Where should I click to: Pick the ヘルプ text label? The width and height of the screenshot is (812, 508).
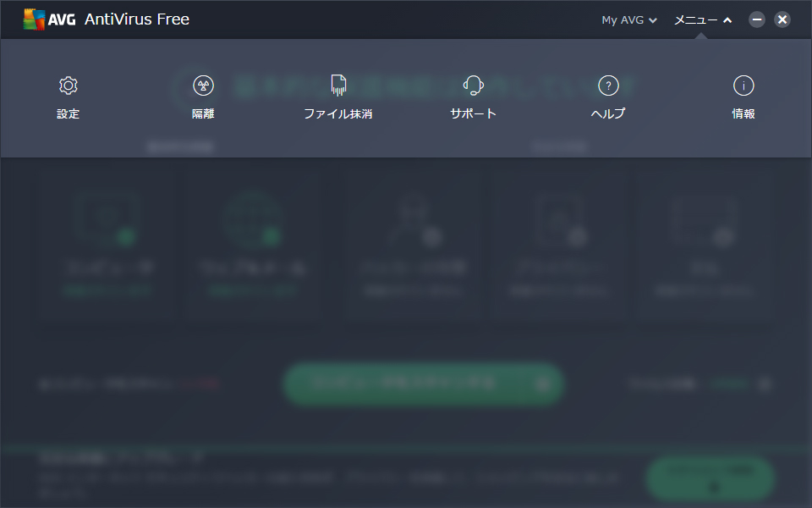point(608,113)
